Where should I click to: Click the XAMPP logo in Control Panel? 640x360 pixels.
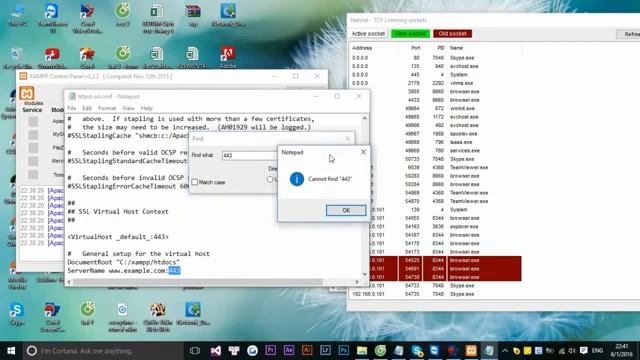[x=27, y=93]
